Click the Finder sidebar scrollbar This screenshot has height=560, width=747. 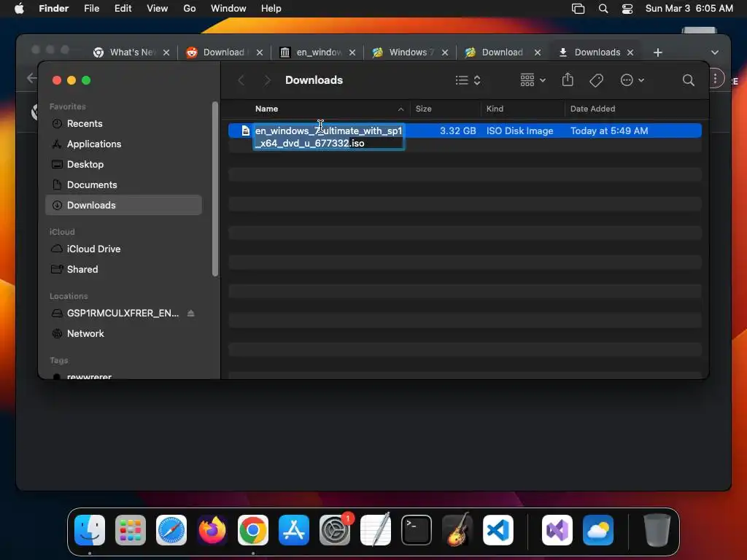coord(215,189)
